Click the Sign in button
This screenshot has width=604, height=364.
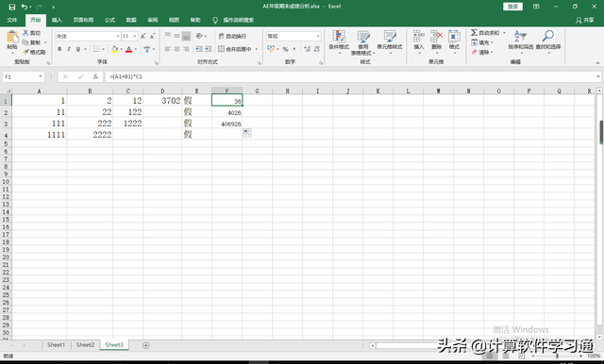pyautogui.click(x=512, y=7)
